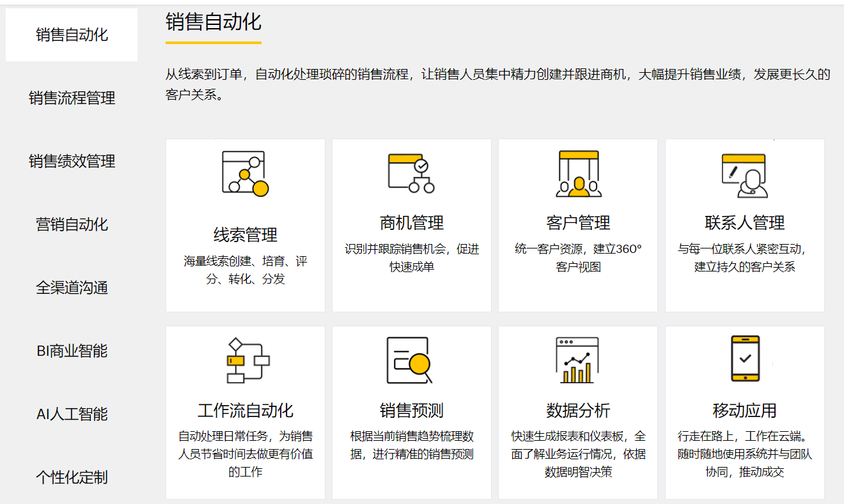Click the 联系人管理 contact card icon
Screen dimensions: 844x504
(744, 174)
